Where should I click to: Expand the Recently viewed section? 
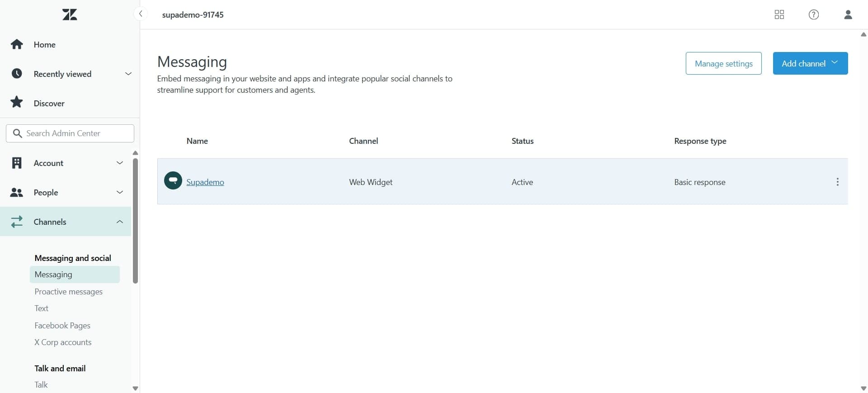coord(128,74)
